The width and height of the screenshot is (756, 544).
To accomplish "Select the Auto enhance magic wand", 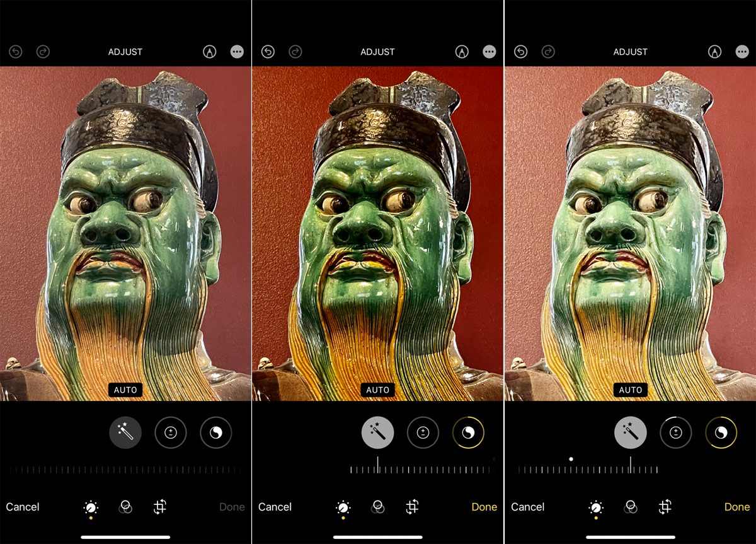I will tap(125, 432).
